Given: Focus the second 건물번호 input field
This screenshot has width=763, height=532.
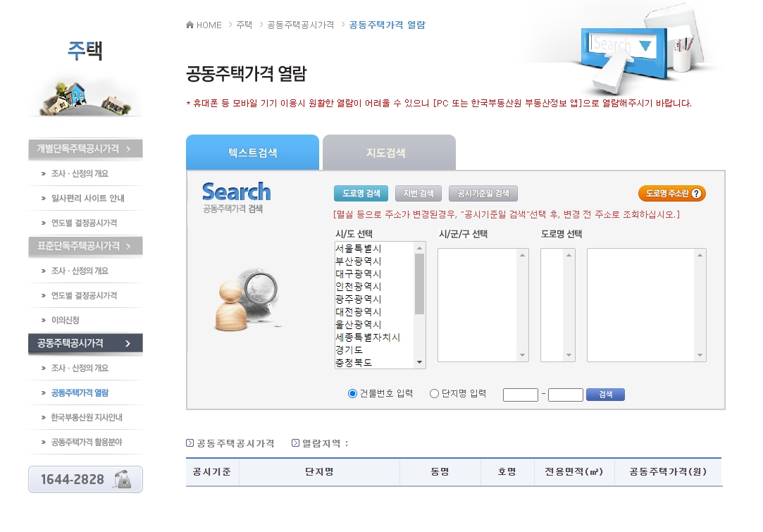Looking at the screenshot, I should click(566, 395).
